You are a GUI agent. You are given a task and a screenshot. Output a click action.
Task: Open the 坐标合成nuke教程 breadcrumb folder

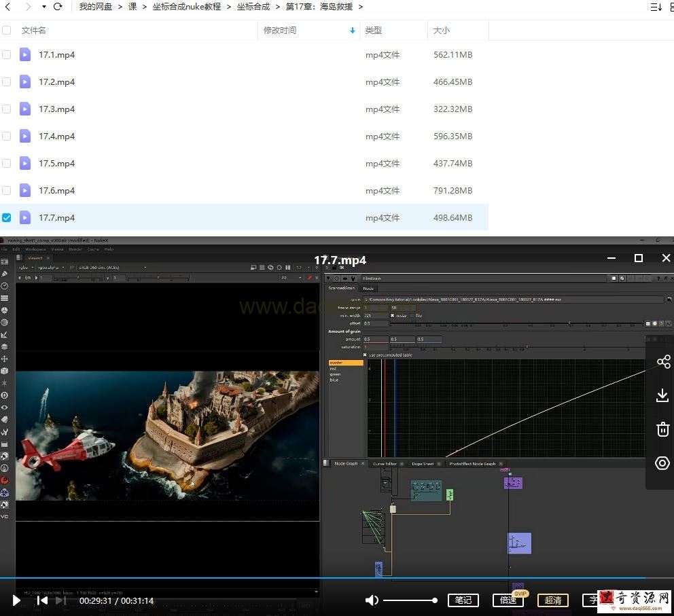pos(187,7)
